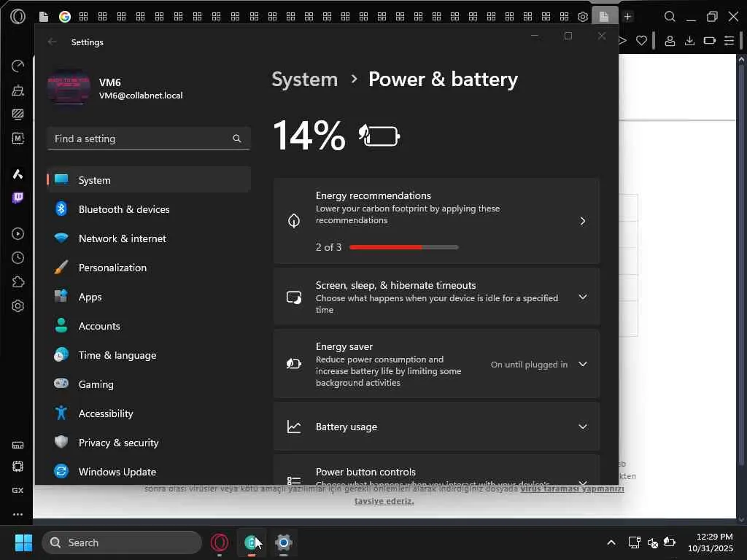Click the 14% battery level readout

click(x=309, y=136)
